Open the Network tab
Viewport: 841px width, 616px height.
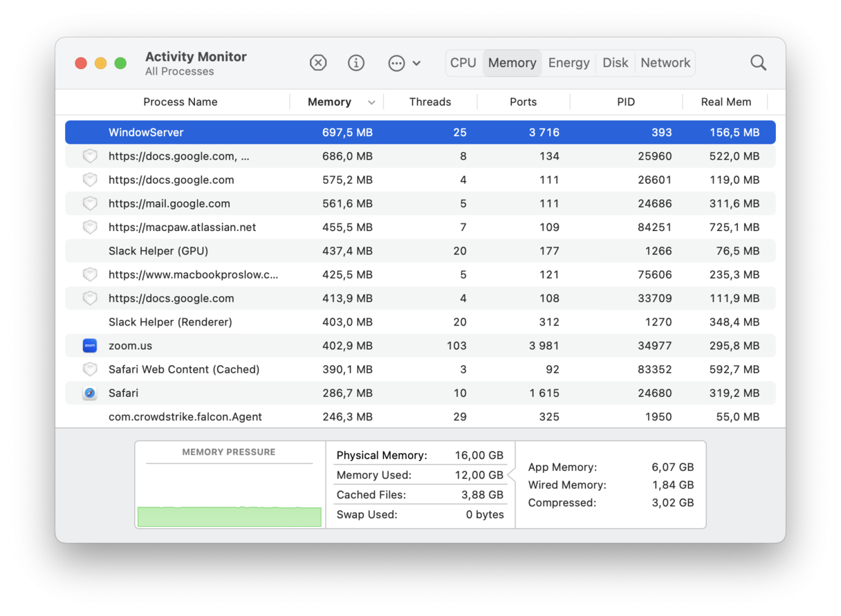pos(665,62)
